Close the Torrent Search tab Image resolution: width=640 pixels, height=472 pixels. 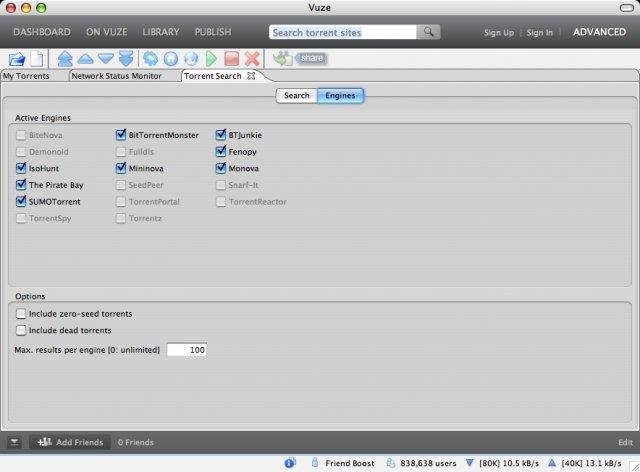click(251, 76)
